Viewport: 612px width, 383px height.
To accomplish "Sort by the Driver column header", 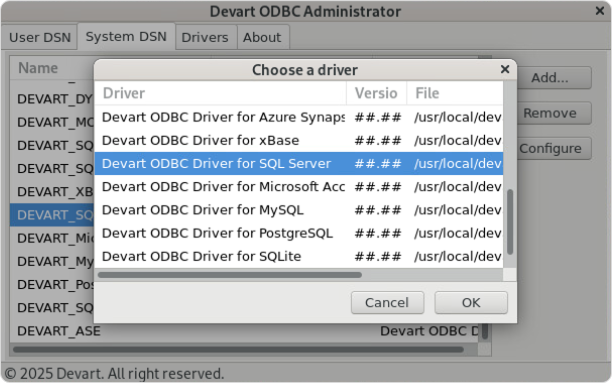I will 221,93.
